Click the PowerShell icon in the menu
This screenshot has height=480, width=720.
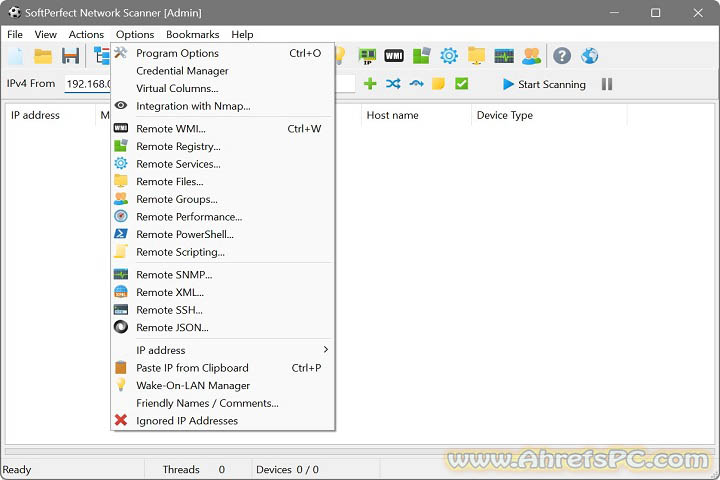(121, 233)
